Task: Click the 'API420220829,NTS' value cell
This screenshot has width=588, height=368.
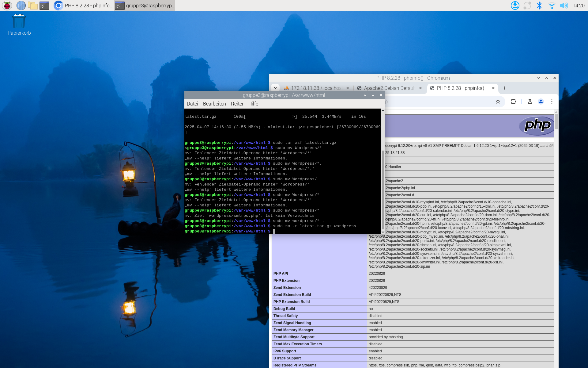Action: click(461, 295)
